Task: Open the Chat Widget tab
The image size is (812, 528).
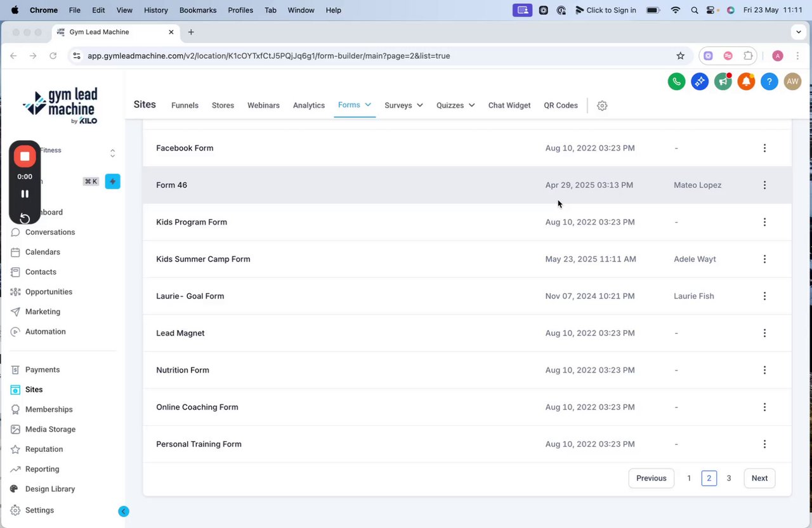Action: tap(509, 105)
